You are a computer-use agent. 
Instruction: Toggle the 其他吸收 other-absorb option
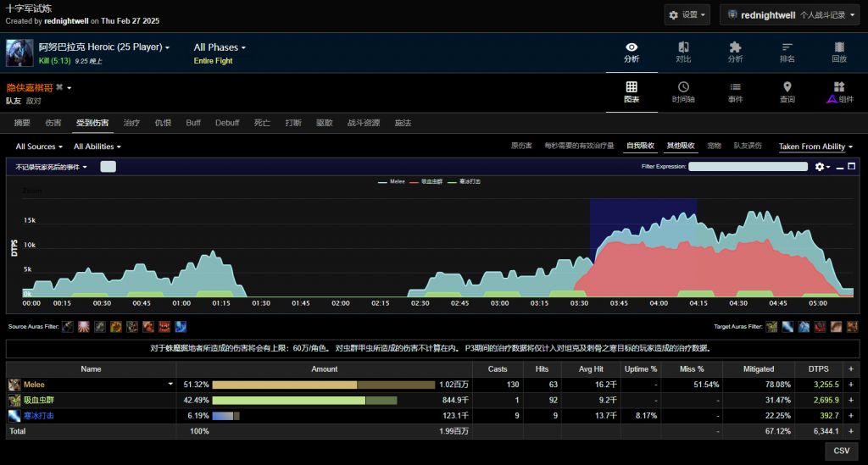click(x=680, y=147)
